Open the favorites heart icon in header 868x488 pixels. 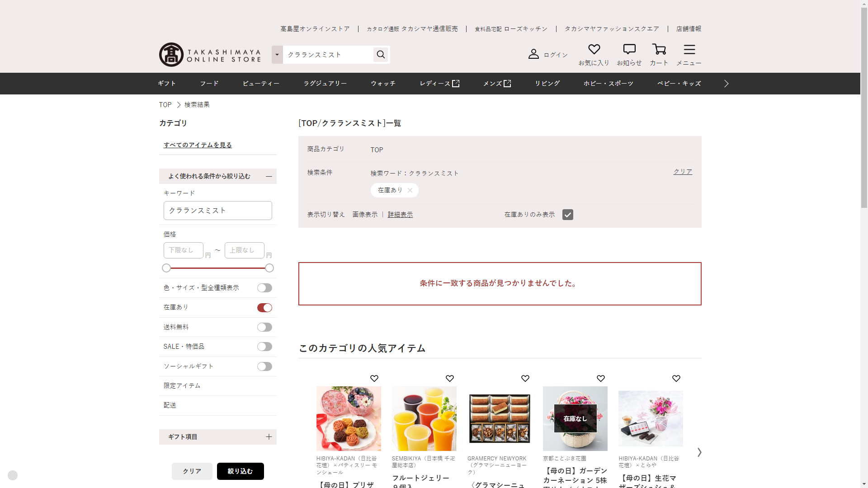tap(594, 50)
